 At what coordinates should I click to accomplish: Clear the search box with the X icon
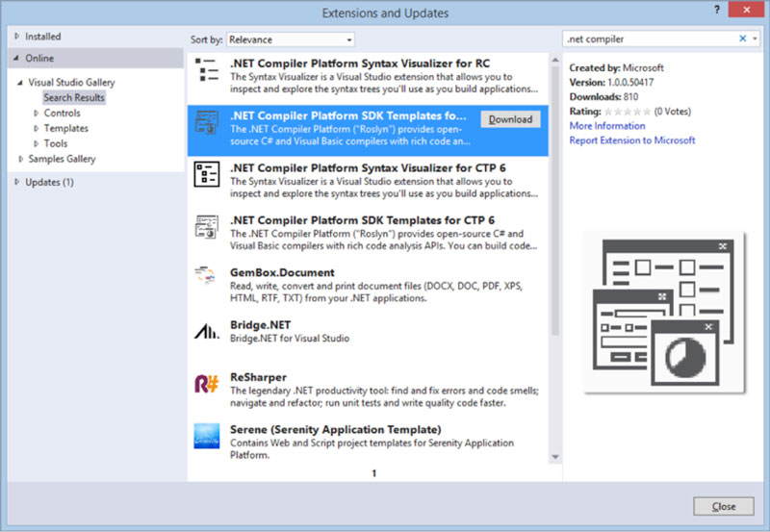[742, 39]
